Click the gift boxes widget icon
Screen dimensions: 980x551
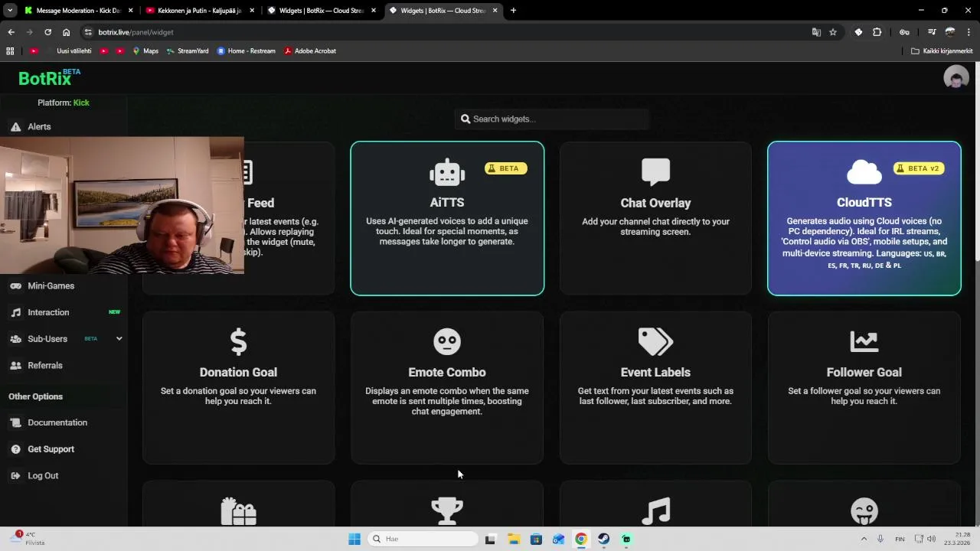click(238, 511)
